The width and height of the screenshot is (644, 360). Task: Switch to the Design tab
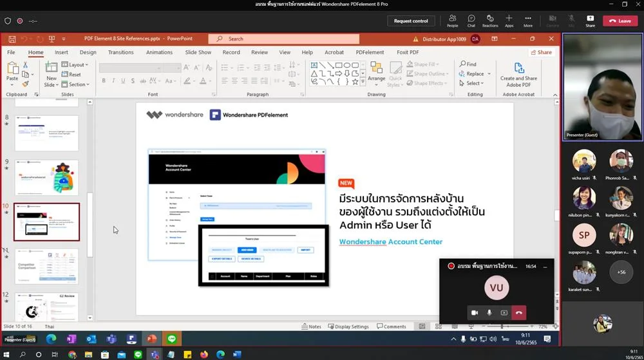tap(88, 52)
